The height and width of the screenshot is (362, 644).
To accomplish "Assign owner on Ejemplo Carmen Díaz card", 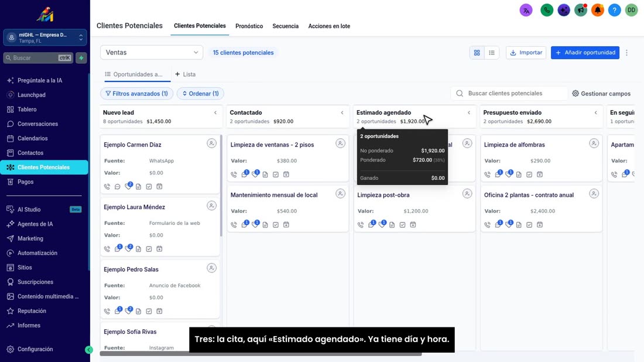I will coord(211,144).
